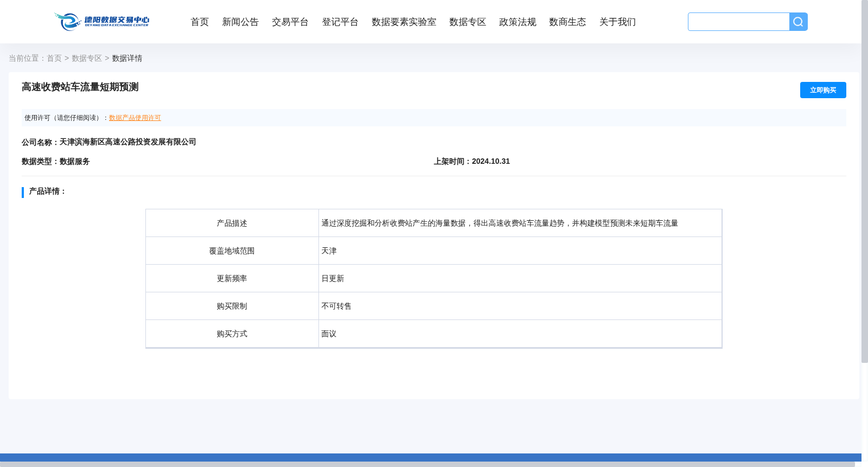Focus the search input field
This screenshot has height=467, width=868.
click(738, 22)
